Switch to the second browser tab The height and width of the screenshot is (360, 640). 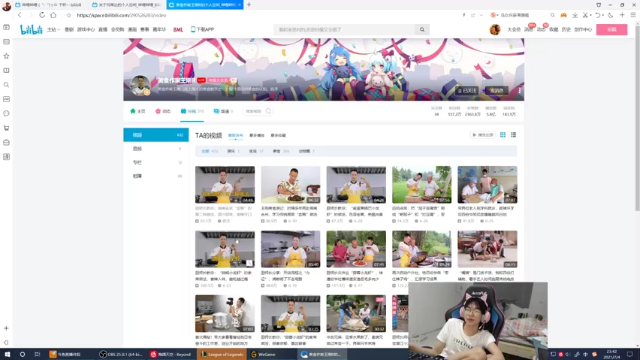[x=126, y=5]
